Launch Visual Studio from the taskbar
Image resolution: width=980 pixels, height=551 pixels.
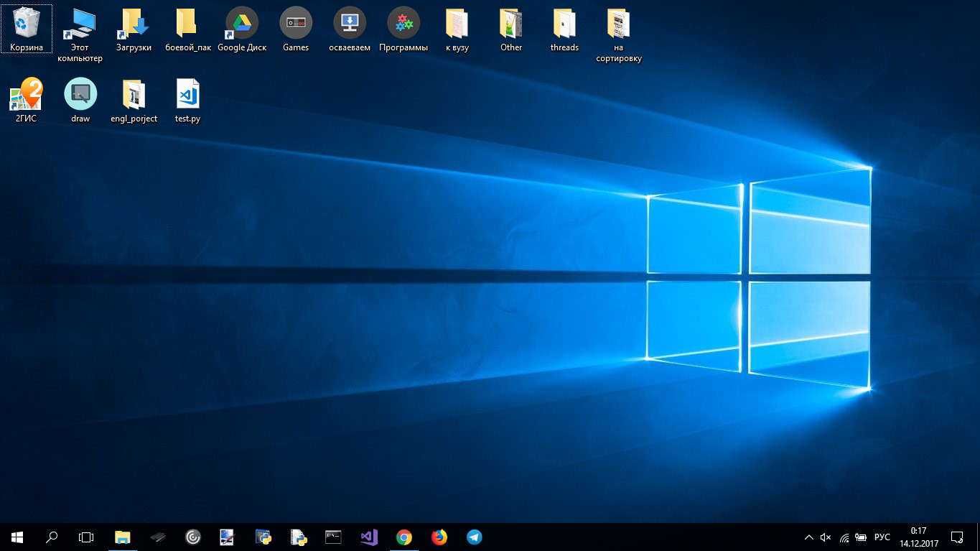tap(368, 537)
